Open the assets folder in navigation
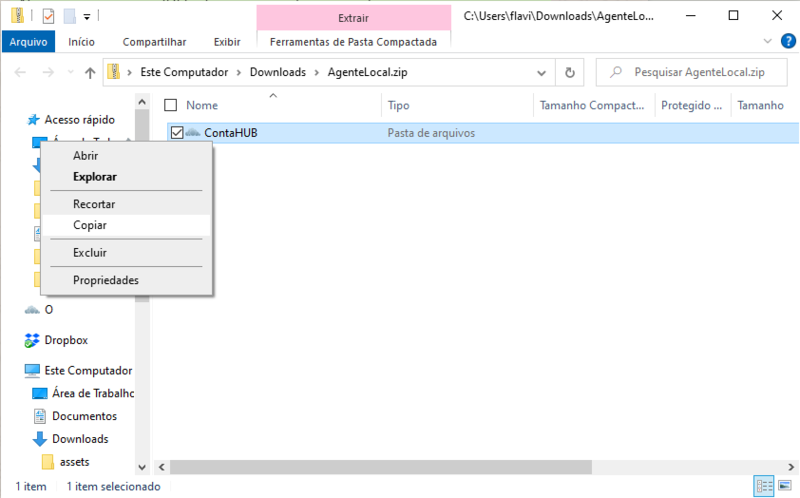 tap(74, 462)
